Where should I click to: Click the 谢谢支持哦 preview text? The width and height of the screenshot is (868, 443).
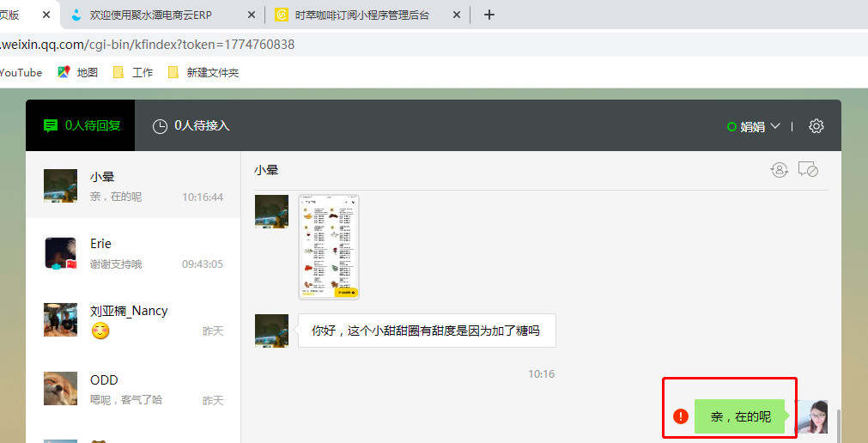coord(116,264)
